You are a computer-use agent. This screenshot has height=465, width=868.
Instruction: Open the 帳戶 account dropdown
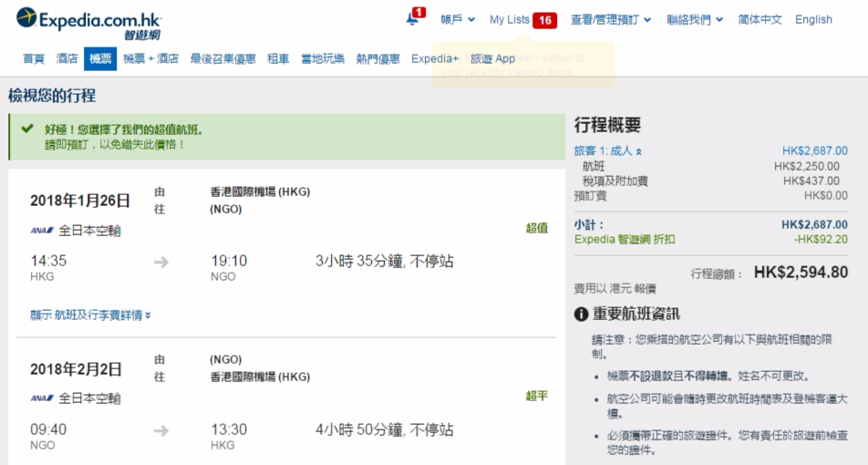pos(458,19)
